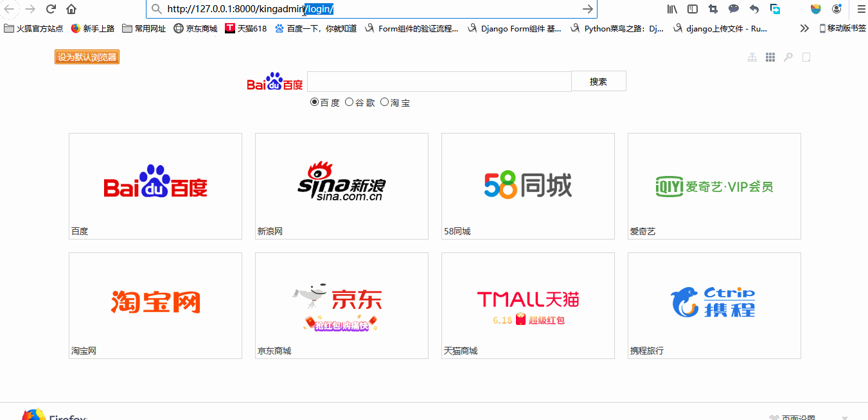The image size is (868, 420).
Task: Open the django上传文件 bookmark
Action: click(x=720, y=28)
